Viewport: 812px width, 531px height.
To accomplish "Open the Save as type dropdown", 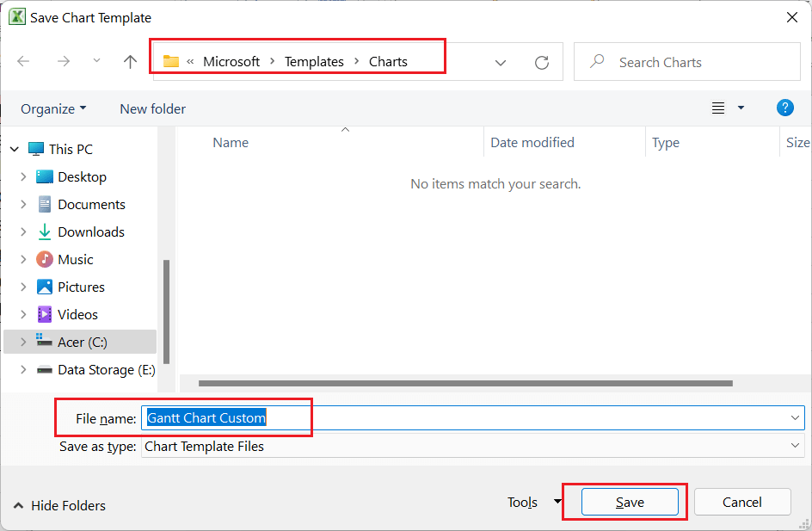I will click(795, 446).
